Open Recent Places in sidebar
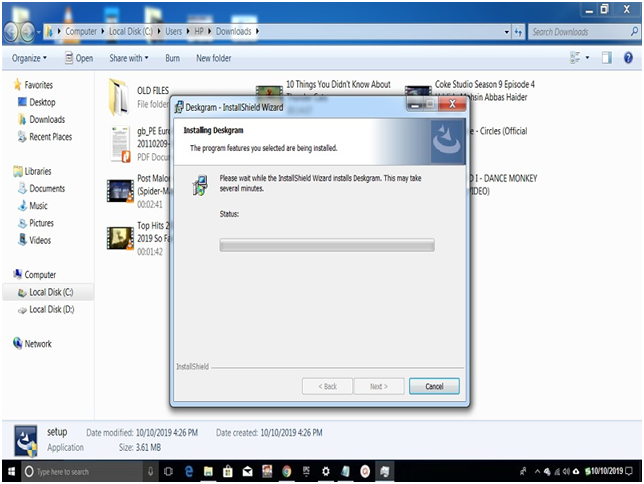The width and height of the screenshot is (644, 484). coord(50,137)
